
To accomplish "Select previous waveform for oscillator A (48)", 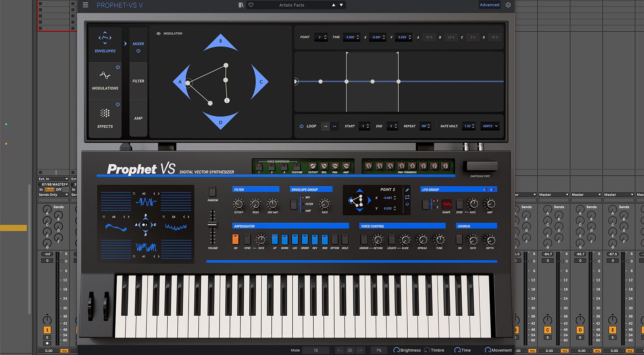I will pos(124,217).
